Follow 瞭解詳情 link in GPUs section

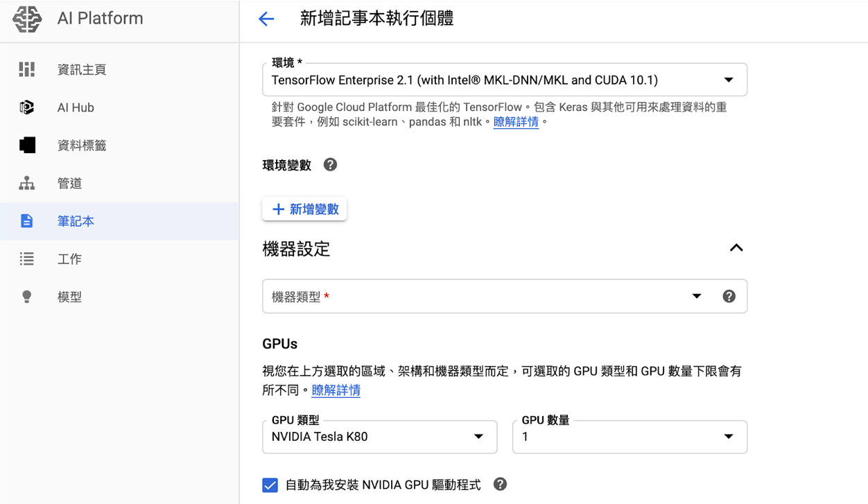point(336,390)
